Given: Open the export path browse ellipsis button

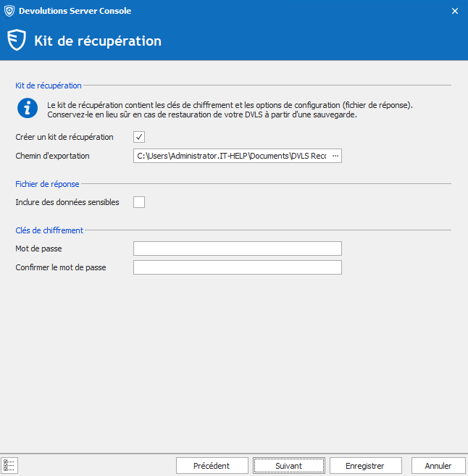Looking at the screenshot, I should [335, 156].
